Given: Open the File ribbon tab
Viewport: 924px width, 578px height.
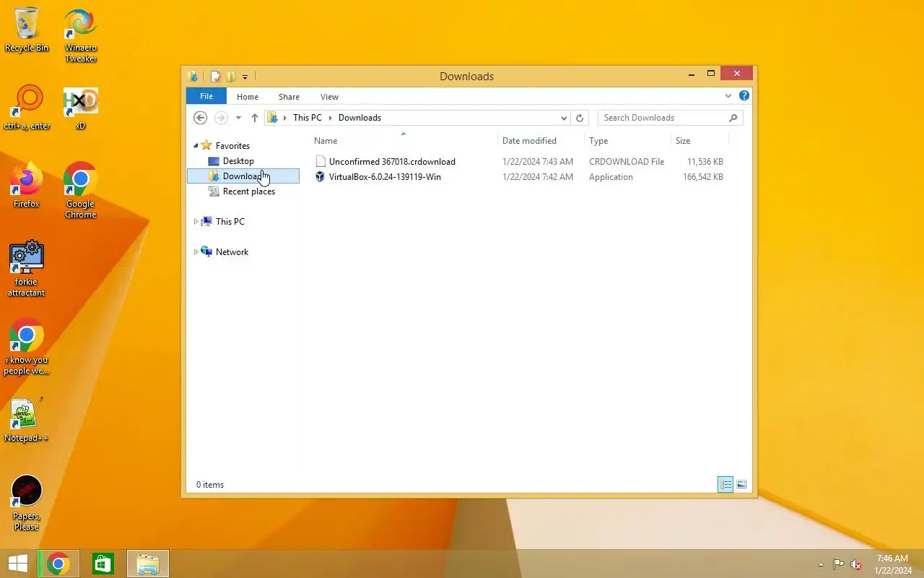Looking at the screenshot, I should pyautogui.click(x=206, y=96).
